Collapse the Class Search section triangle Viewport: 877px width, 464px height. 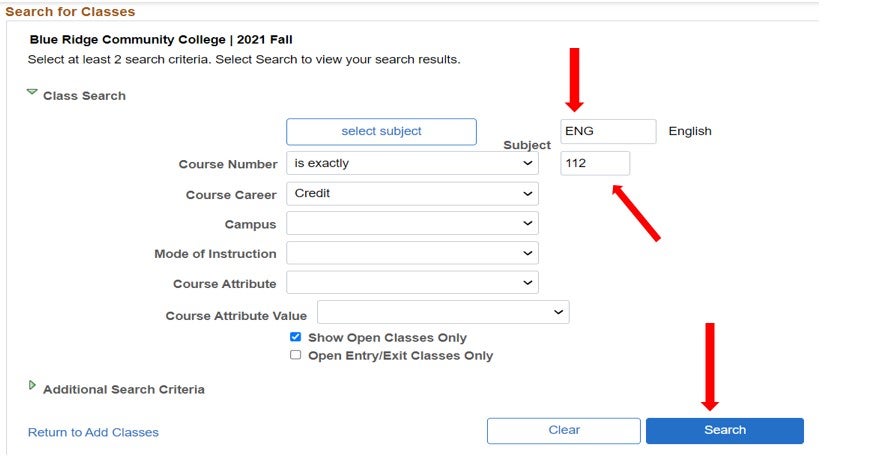tap(32, 93)
